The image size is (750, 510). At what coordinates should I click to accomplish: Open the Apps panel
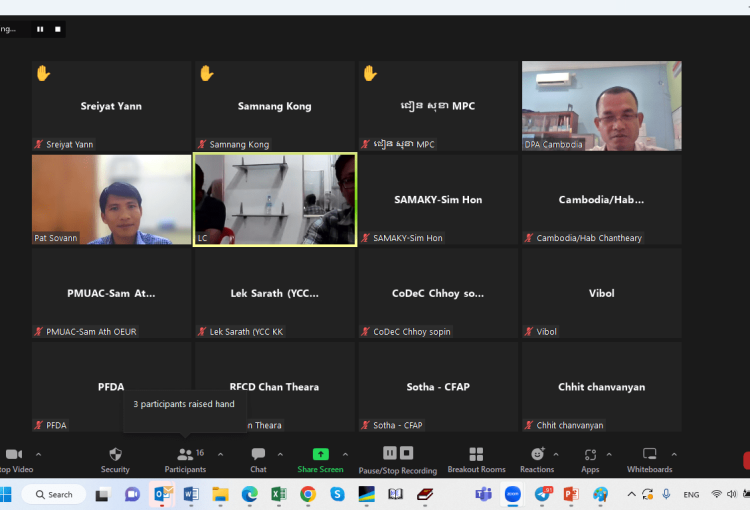click(590, 459)
